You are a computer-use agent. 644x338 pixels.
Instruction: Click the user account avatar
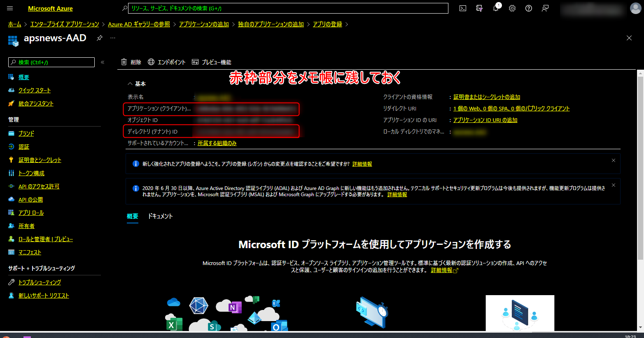tap(636, 8)
